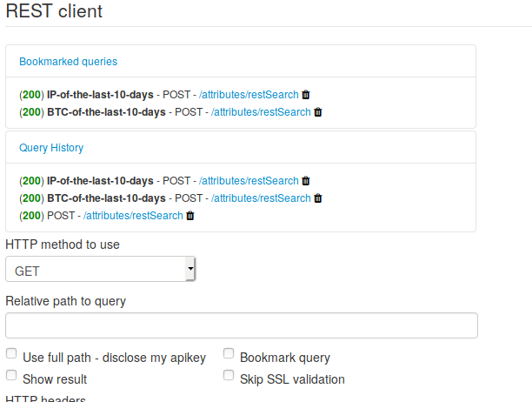Viewport: 532px width, 402px height.
Task: Select BTC-of-the-last-10-days name in Bookmarked queries
Action: click(106, 112)
